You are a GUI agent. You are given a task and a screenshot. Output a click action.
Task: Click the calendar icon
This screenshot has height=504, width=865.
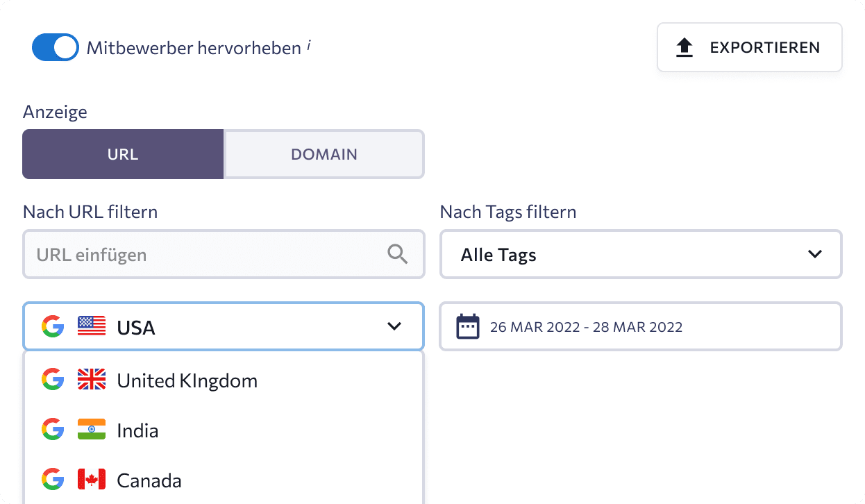tap(468, 326)
